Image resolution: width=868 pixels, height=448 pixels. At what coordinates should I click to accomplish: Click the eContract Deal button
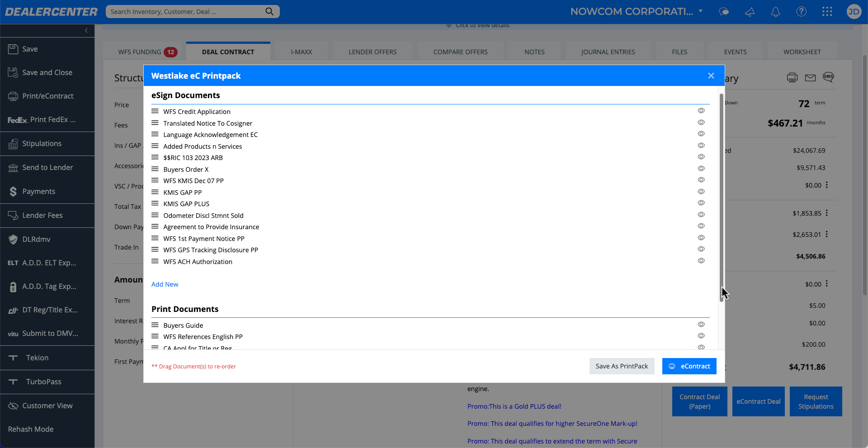758,401
